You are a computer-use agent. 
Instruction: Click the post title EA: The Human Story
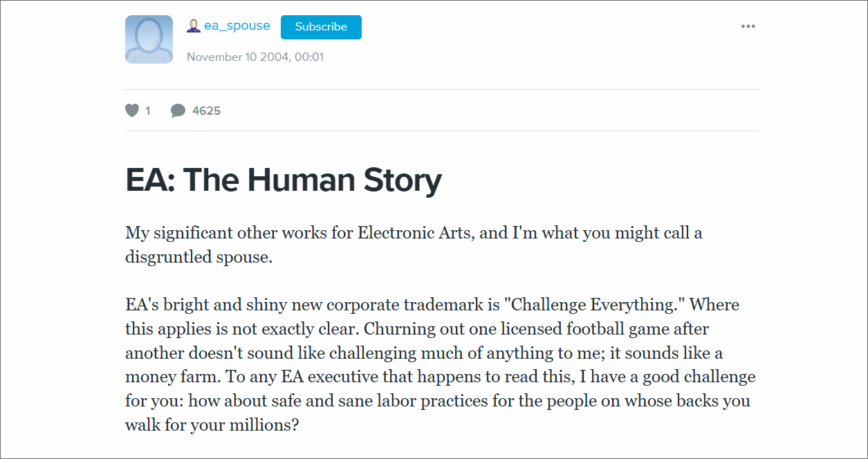coord(284,180)
